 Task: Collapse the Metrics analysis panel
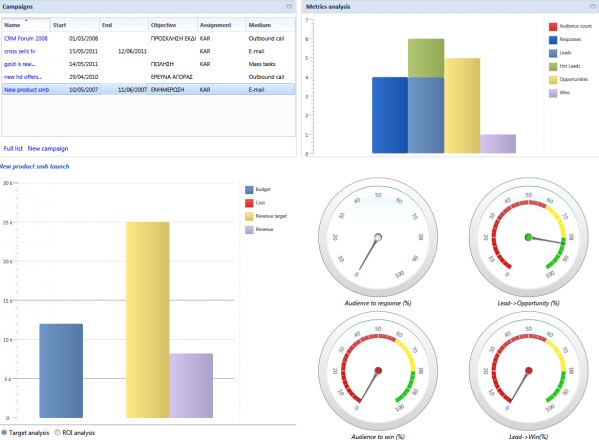[x=593, y=6]
